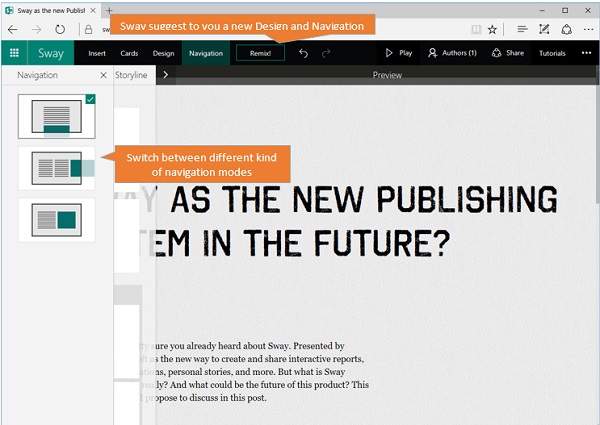The height and width of the screenshot is (425, 600).
Task: Click the site security lock icon
Action: click(88, 29)
